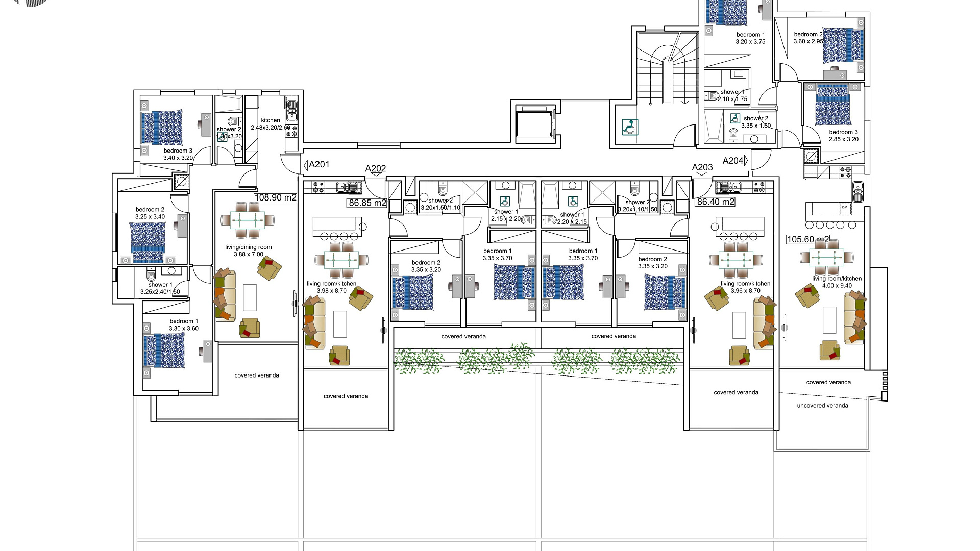Click the wheelchair symbol beside the staircase lobby
This screenshot has width=980, height=551.
[x=630, y=127]
